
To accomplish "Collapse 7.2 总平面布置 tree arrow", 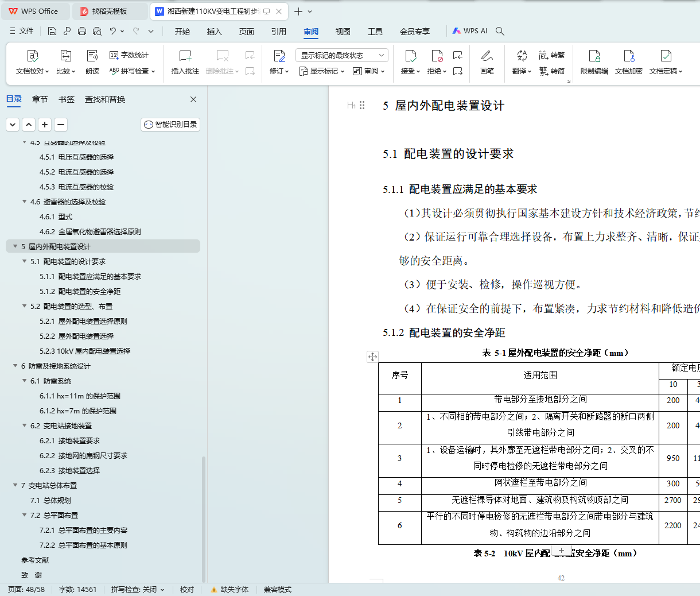I will (24, 515).
